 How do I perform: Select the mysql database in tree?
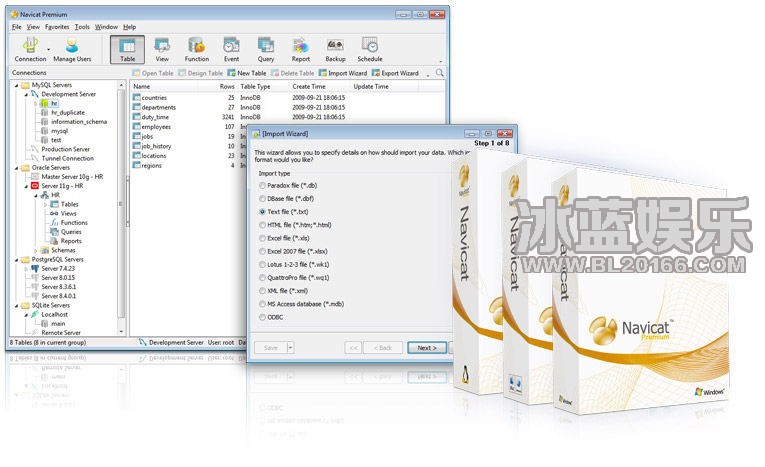(55, 131)
